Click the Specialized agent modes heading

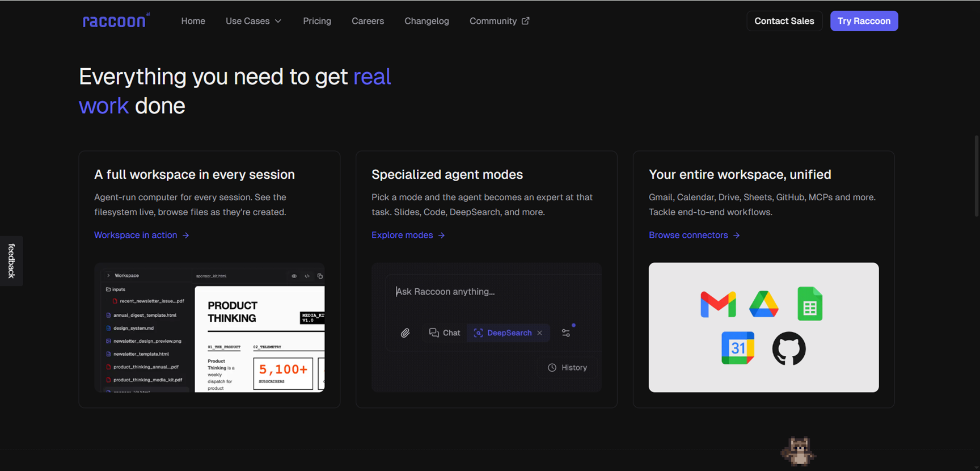click(x=447, y=174)
